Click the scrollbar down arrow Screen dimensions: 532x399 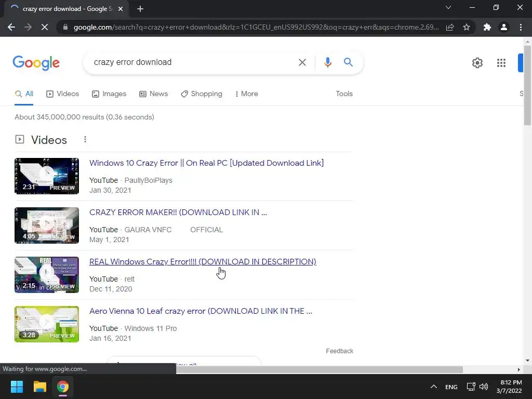[528, 361]
